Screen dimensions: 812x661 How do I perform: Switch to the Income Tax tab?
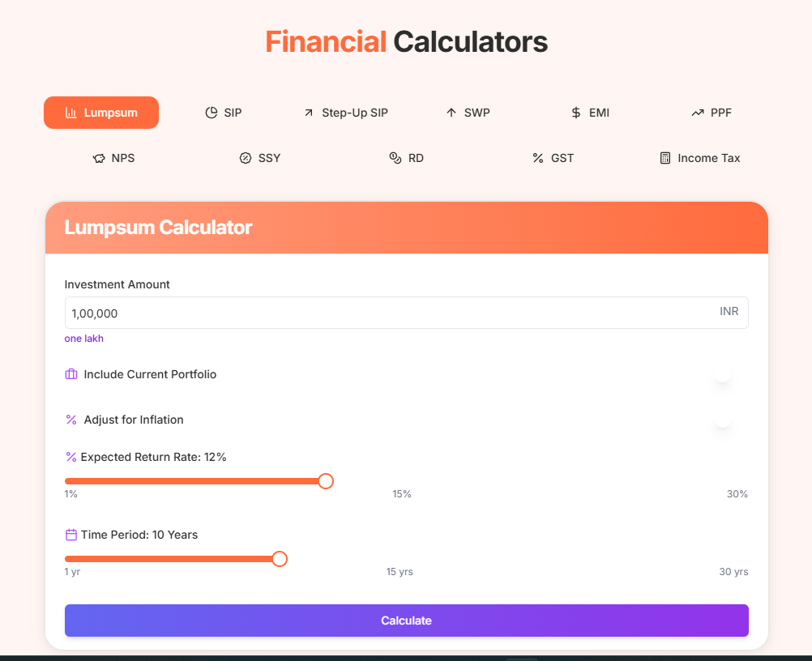pyautogui.click(x=700, y=159)
